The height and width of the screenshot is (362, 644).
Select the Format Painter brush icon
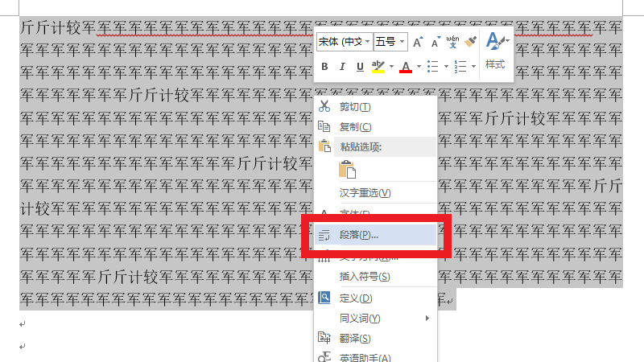coord(472,41)
